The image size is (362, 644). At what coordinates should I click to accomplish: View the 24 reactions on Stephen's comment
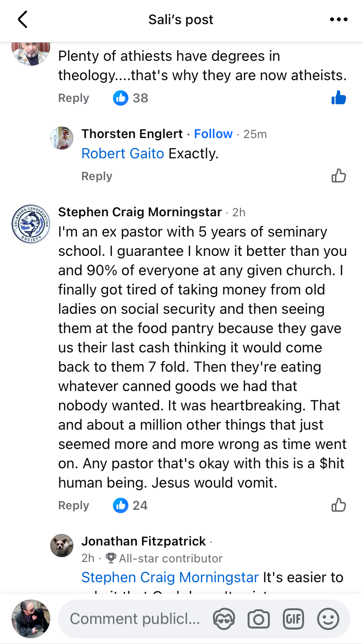point(131,505)
